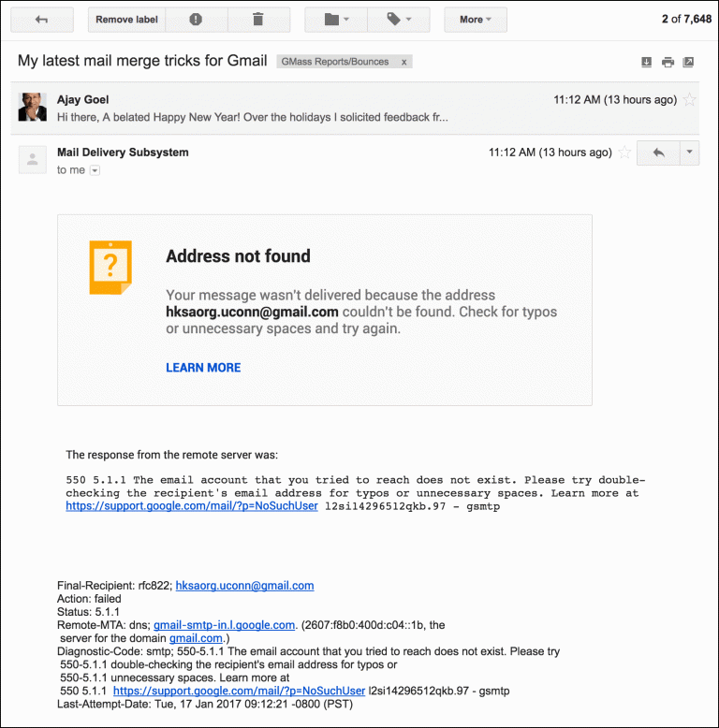Click the back arrow to return to inbox
This screenshot has width=719, height=728.
[42, 20]
